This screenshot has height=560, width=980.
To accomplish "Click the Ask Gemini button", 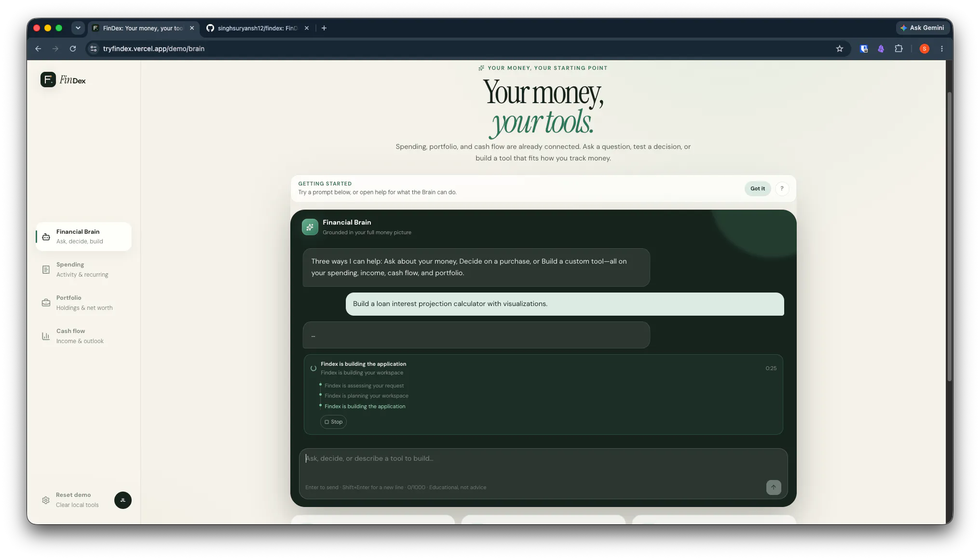I will click(x=922, y=28).
